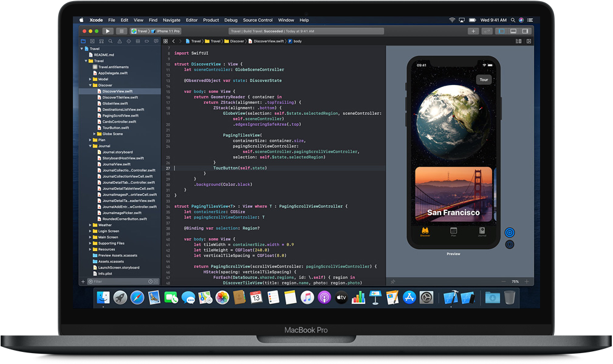613x364 pixels.
Task: Expand the Weather folder
Action: click(90, 225)
